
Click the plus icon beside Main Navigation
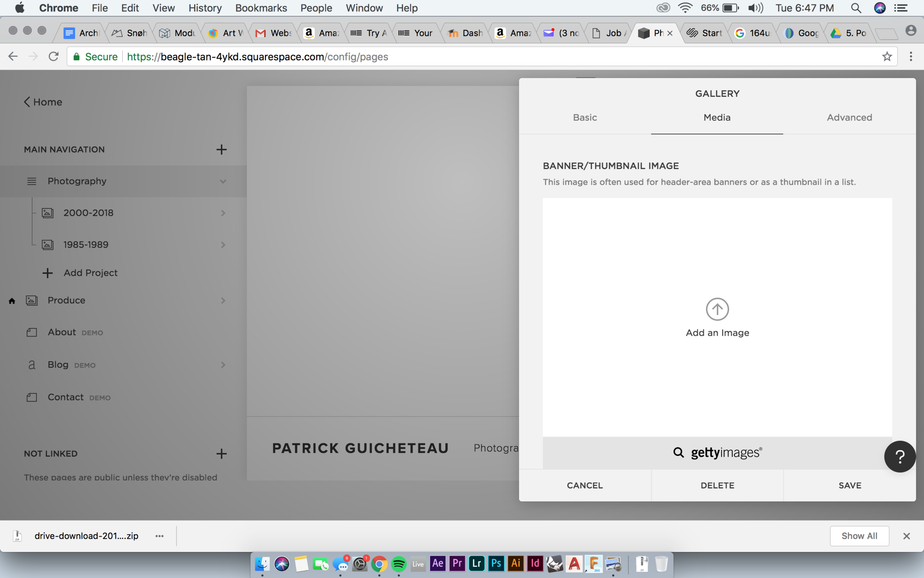tap(221, 149)
